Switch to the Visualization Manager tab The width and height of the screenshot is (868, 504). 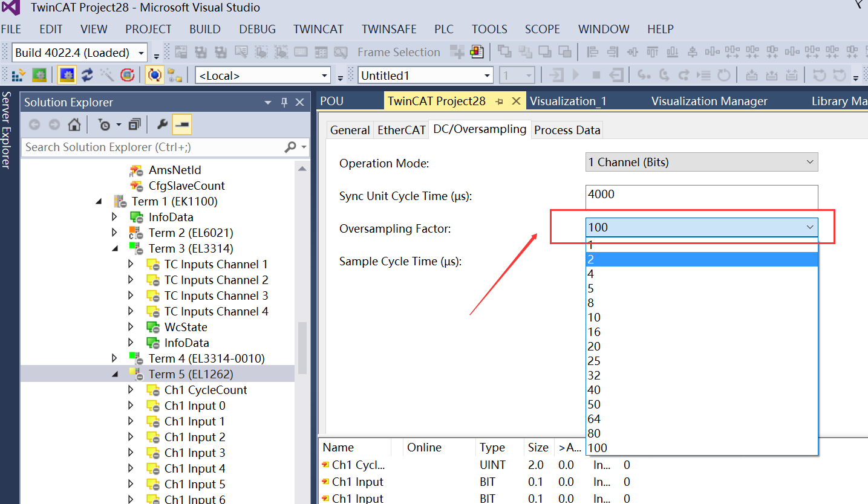click(x=709, y=101)
